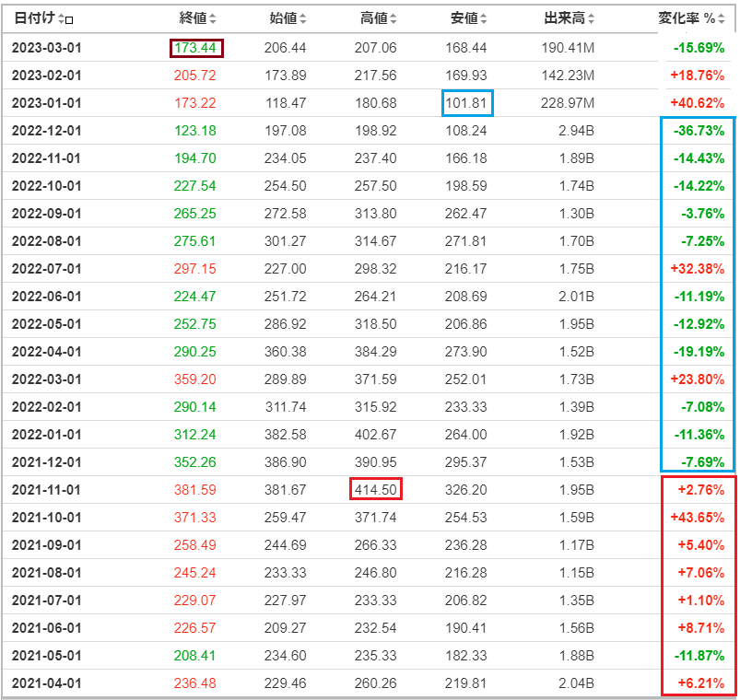Click the 変化率 % column header label

pyautogui.click(x=687, y=18)
